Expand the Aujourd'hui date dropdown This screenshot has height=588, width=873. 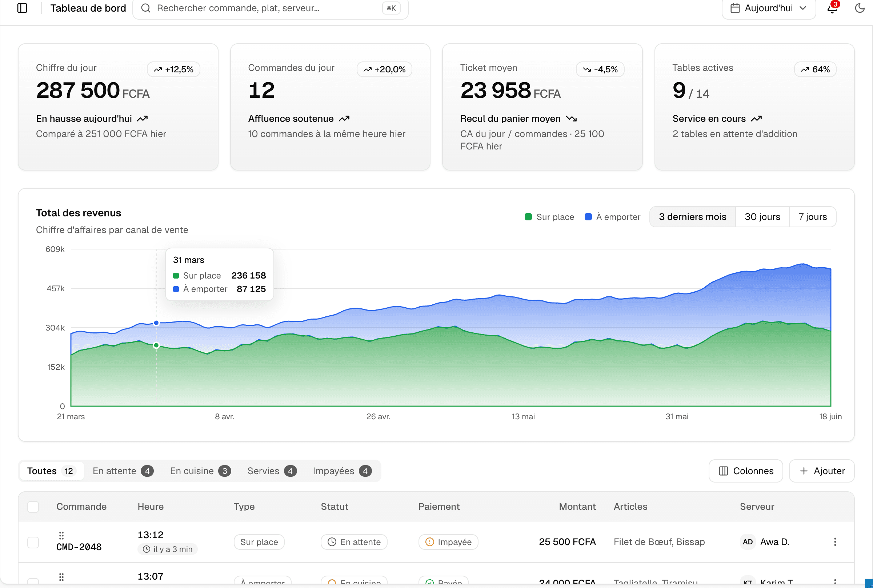(x=769, y=8)
